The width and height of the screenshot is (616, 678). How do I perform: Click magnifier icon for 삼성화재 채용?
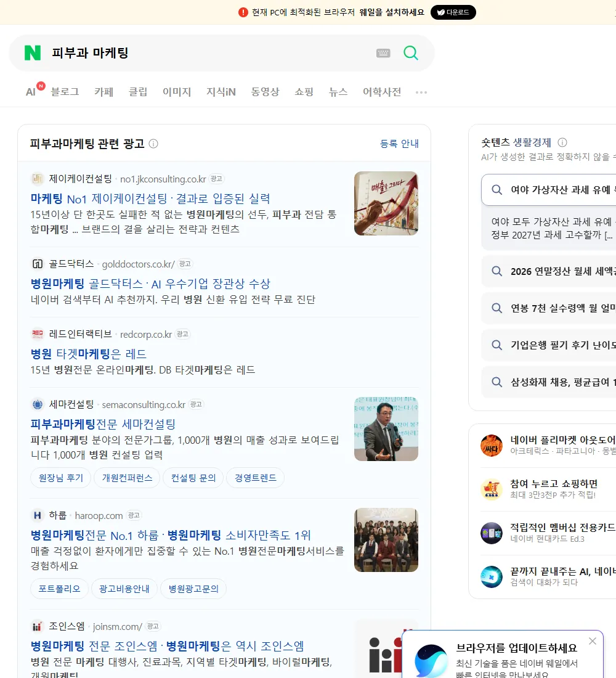click(497, 382)
